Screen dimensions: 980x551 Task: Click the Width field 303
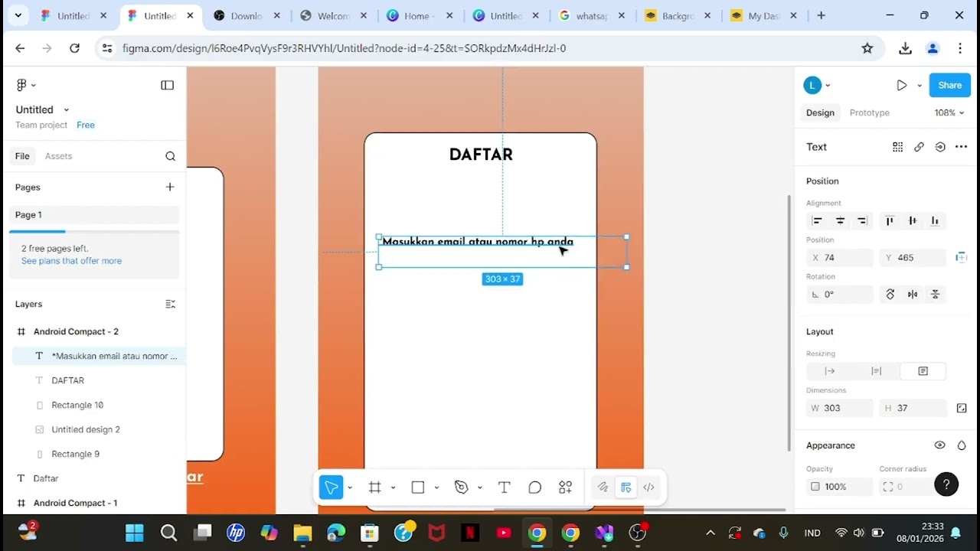point(839,408)
